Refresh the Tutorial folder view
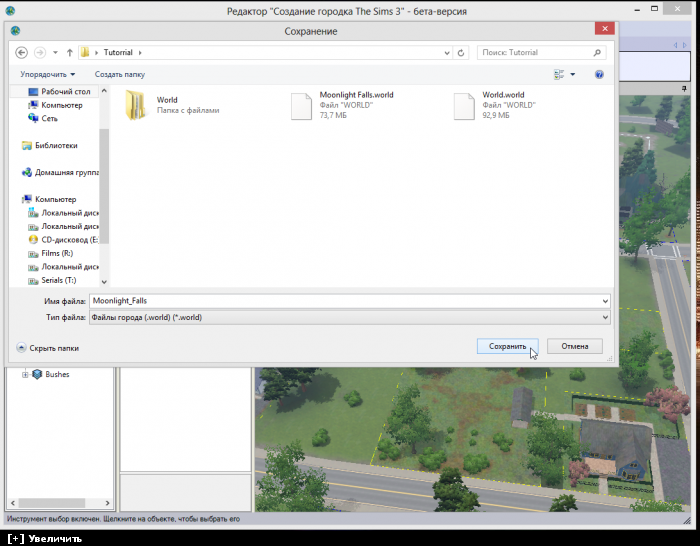This screenshot has width=700, height=546. (x=461, y=52)
